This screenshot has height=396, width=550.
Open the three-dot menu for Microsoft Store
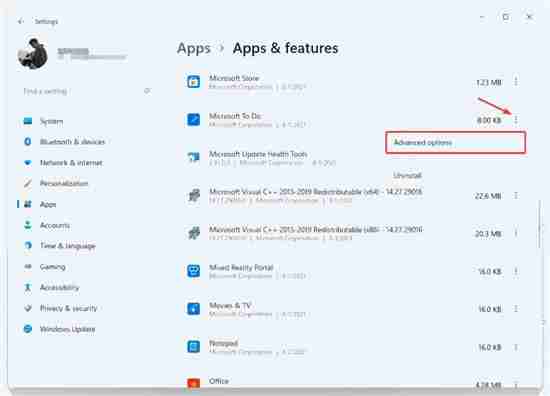[x=516, y=82]
